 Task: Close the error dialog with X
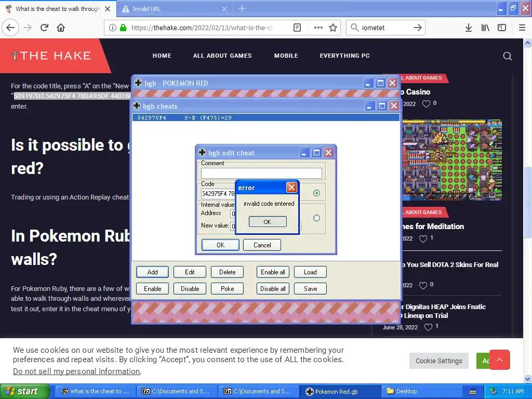[x=291, y=187]
